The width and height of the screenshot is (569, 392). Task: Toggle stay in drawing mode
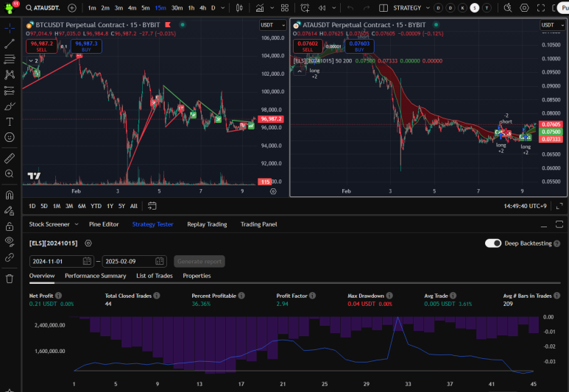(x=10, y=210)
